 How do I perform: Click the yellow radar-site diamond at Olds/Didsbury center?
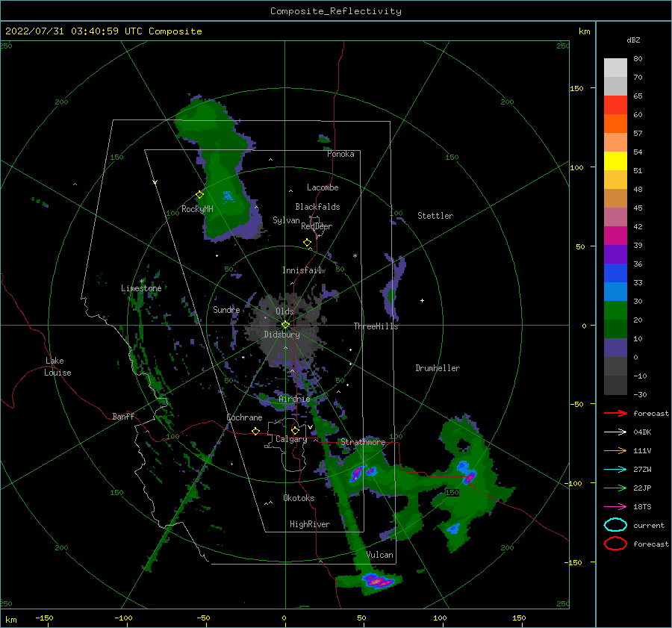(285, 325)
